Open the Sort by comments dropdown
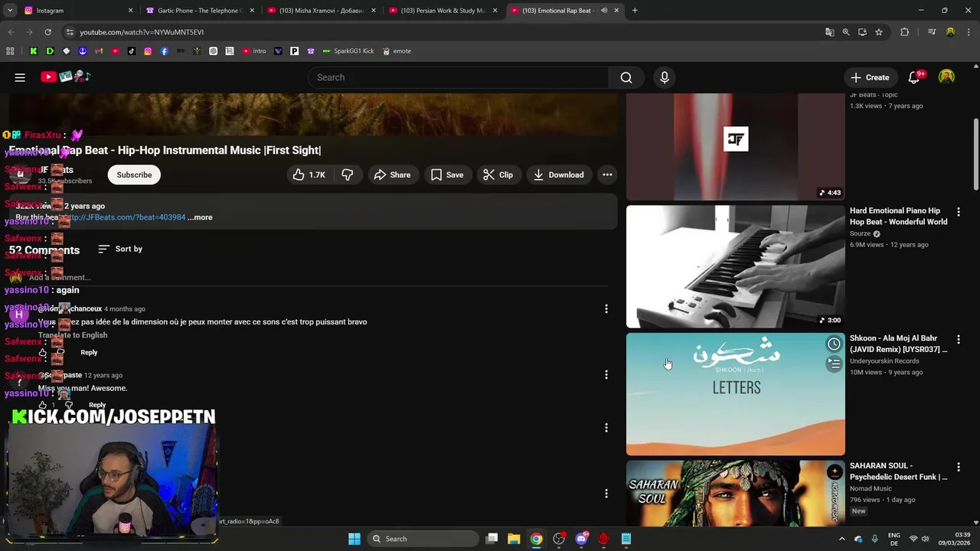 tap(120, 249)
